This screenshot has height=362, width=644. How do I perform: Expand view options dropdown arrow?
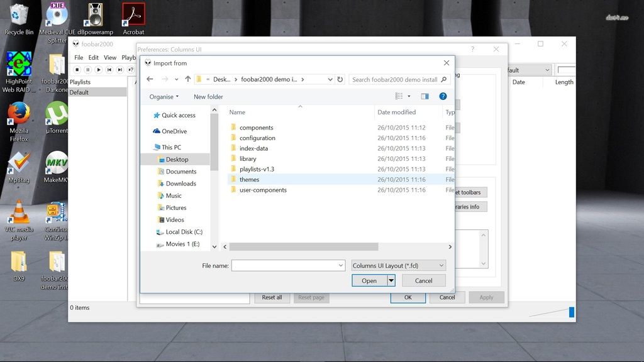(x=409, y=96)
